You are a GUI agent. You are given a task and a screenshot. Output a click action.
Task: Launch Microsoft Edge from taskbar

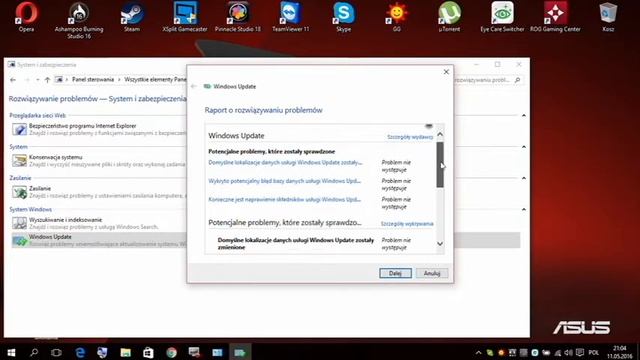tap(80, 352)
